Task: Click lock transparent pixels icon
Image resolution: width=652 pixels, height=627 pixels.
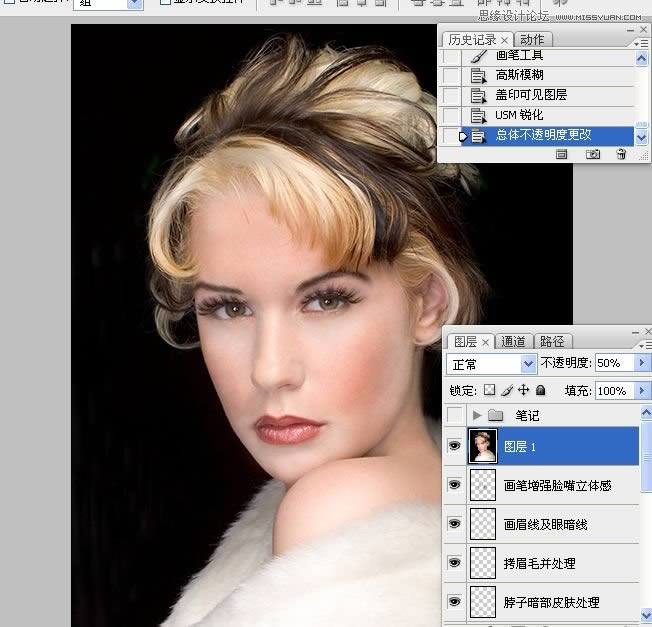Action: tap(490, 390)
